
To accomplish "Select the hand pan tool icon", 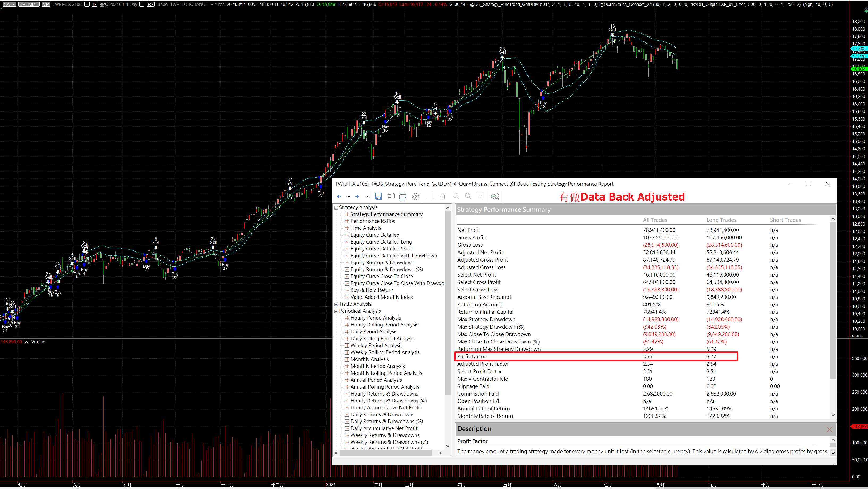I will click(442, 197).
